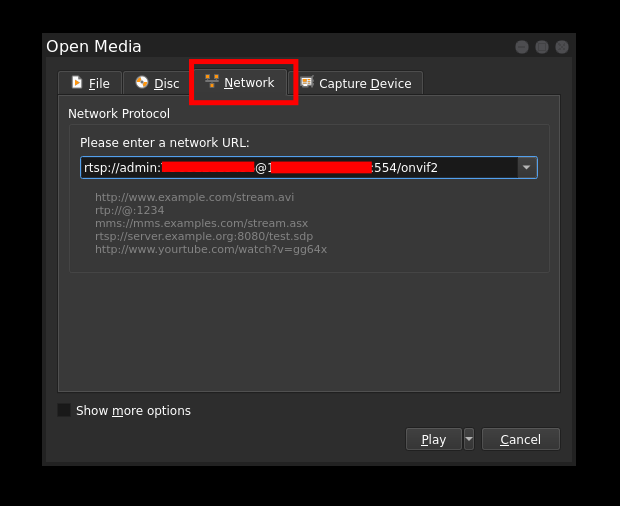
Task: Click the Cancel button
Action: tap(521, 439)
